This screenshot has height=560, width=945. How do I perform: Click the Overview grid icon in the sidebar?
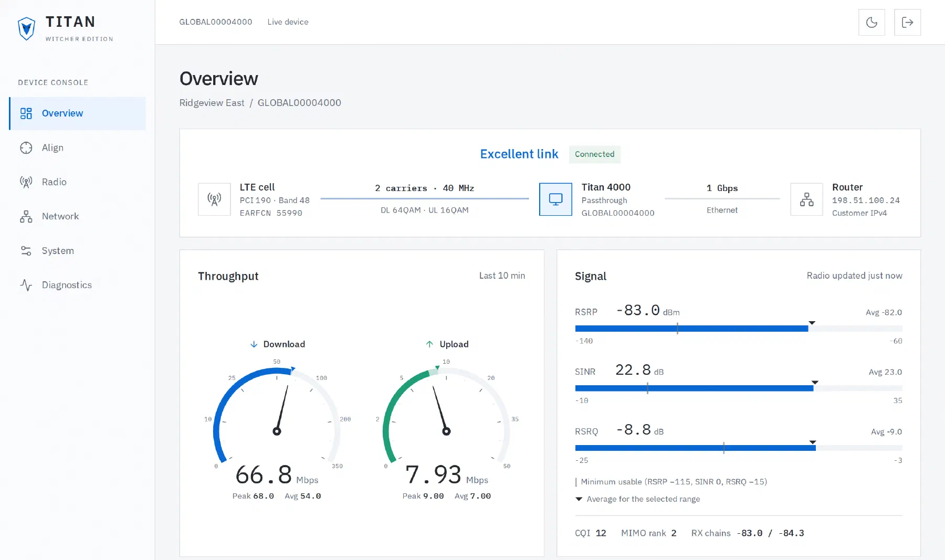pyautogui.click(x=26, y=113)
